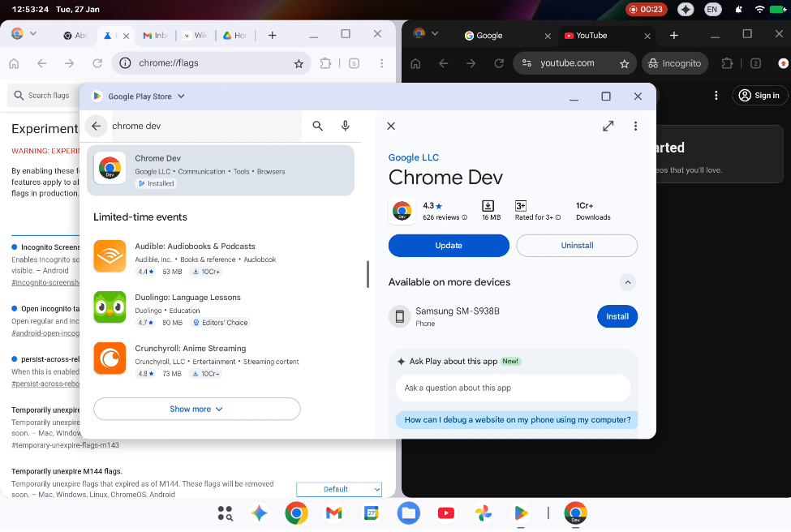Open Gemini from the taskbar

click(260, 513)
